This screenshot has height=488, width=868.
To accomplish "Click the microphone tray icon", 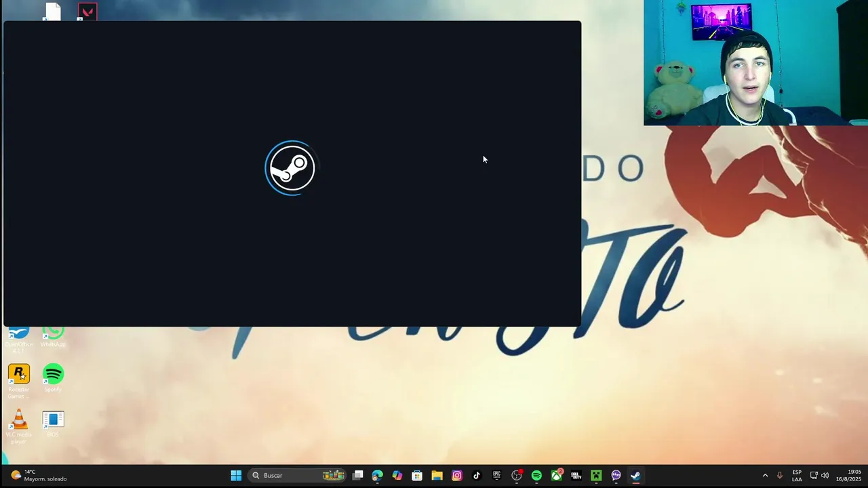I will [x=780, y=476].
